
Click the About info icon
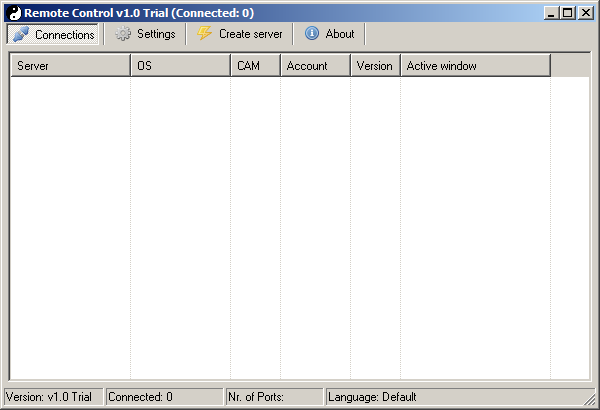(x=312, y=34)
